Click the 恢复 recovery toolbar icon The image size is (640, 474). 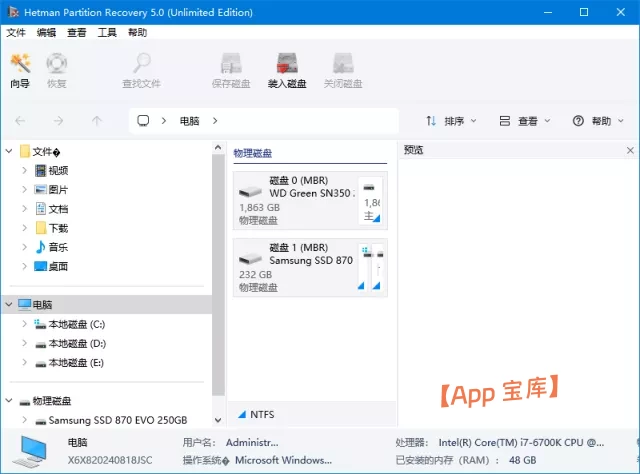point(56,70)
